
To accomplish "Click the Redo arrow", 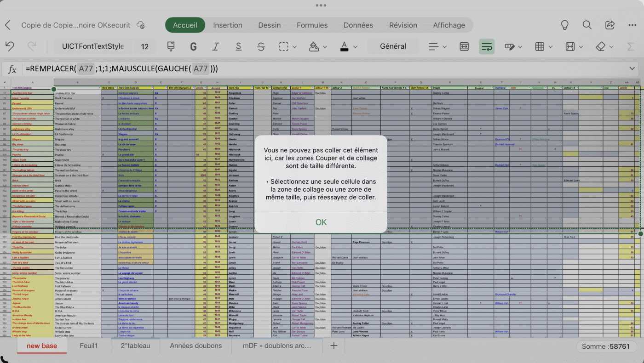I will point(32,46).
